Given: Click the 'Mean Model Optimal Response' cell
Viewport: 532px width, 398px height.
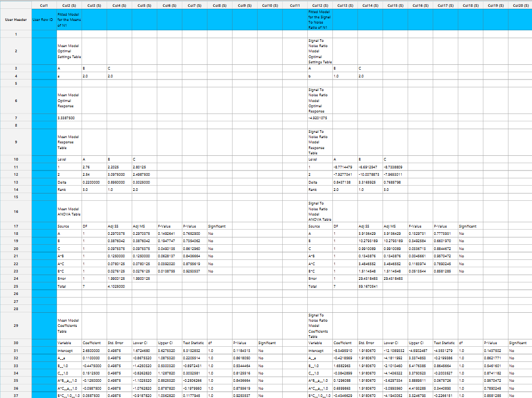Looking at the screenshot, I should pos(69,100).
